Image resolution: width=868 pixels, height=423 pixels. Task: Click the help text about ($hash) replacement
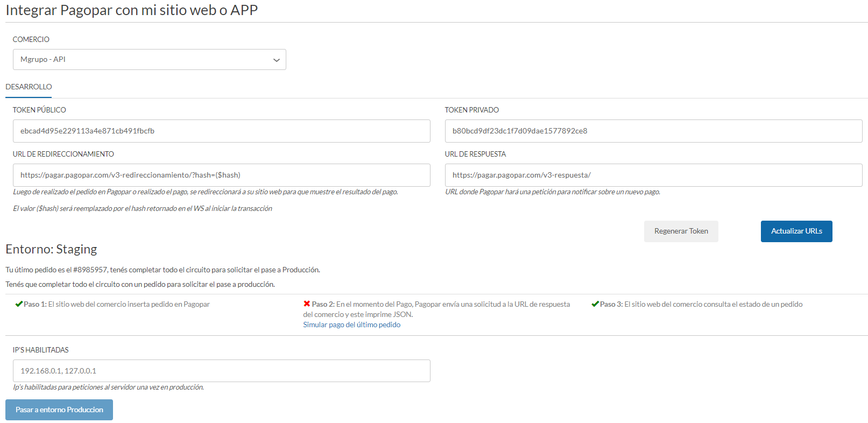pyautogui.click(x=143, y=208)
